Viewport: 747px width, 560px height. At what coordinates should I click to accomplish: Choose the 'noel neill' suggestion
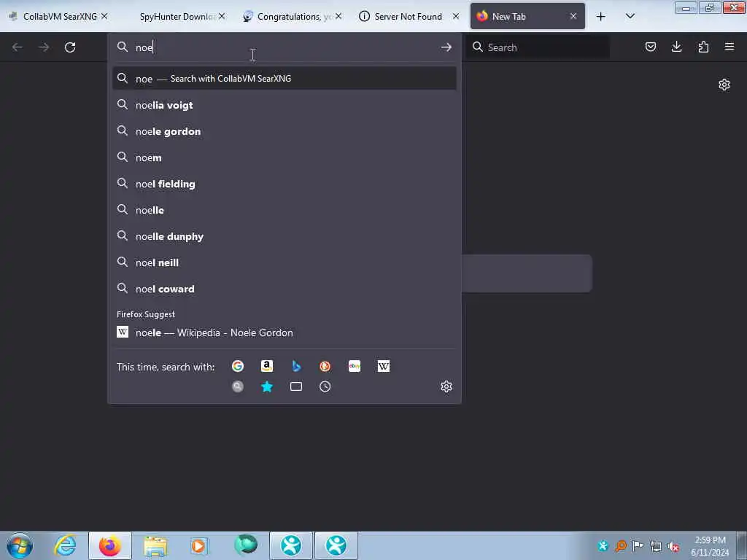coord(285,262)
